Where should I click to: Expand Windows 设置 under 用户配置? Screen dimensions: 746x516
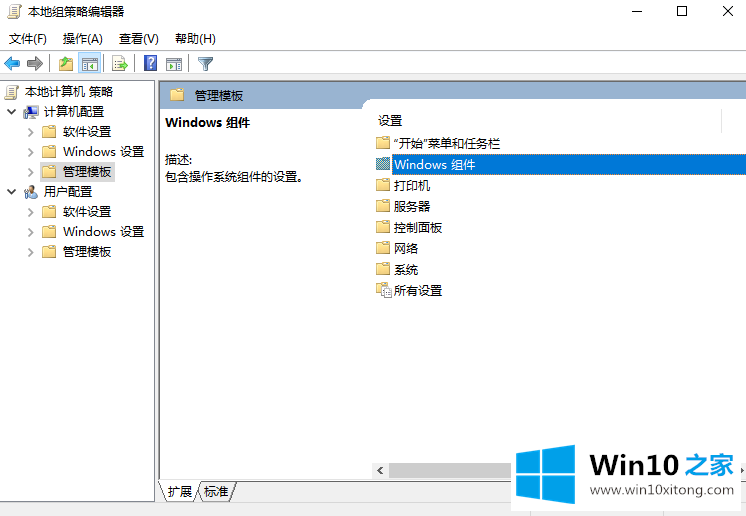tap(31, 232)
